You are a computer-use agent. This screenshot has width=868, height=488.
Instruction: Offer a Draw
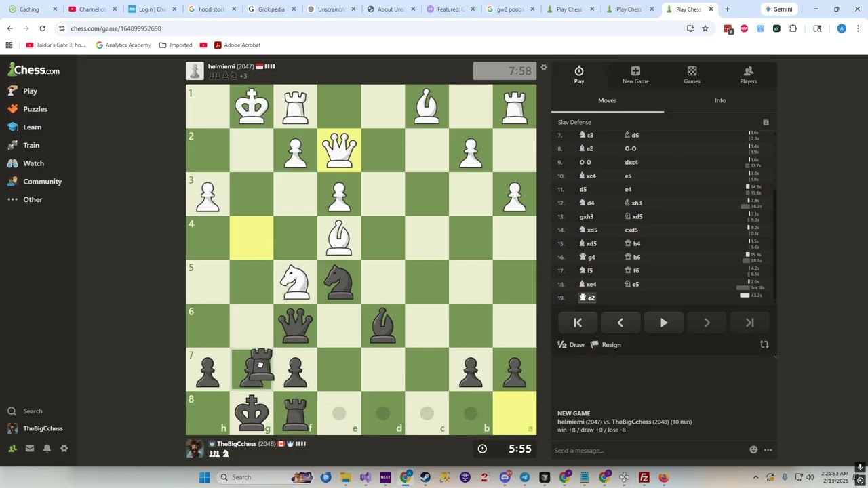pos(571,345)
